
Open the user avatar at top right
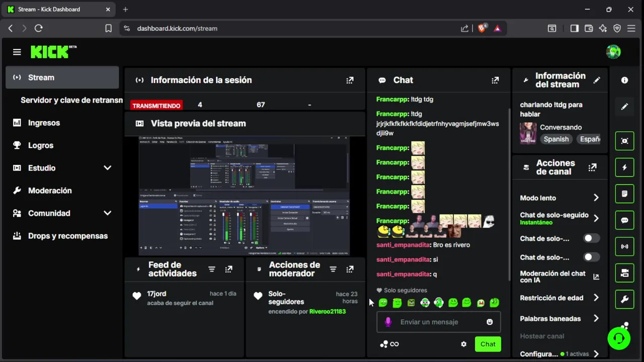pos(613,52)
